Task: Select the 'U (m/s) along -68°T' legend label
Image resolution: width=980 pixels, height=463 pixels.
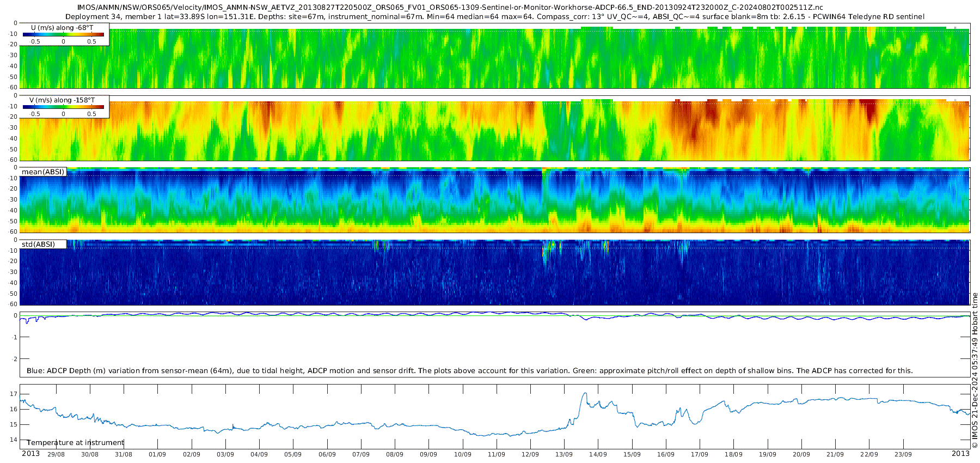Action: tap(62, 28)
